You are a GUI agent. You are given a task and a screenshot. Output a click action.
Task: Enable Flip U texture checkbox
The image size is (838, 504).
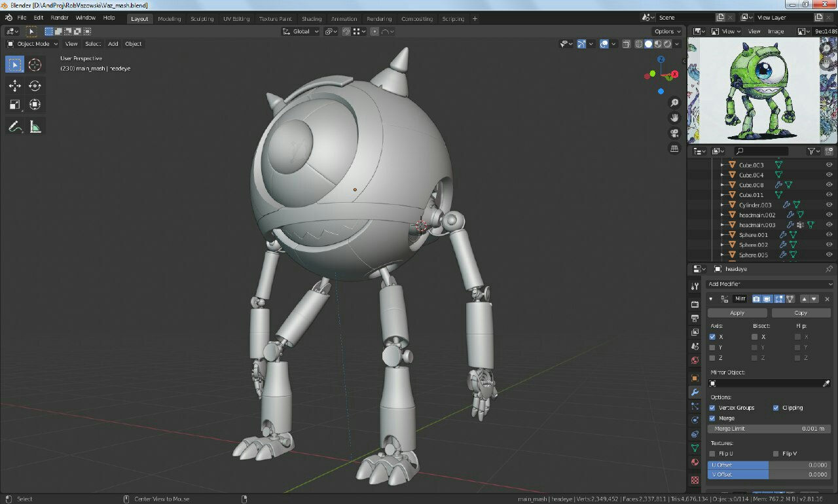pyautogui.click(x=712, y=453)
